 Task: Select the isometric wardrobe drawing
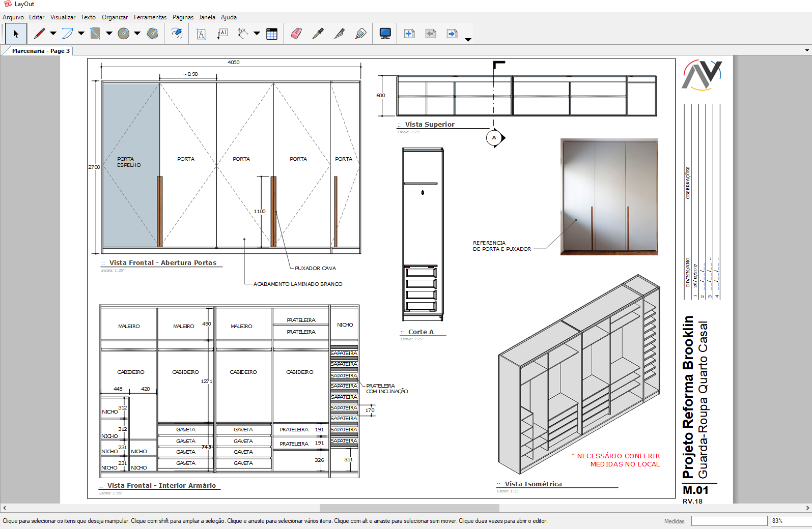(x=579, y=374)
